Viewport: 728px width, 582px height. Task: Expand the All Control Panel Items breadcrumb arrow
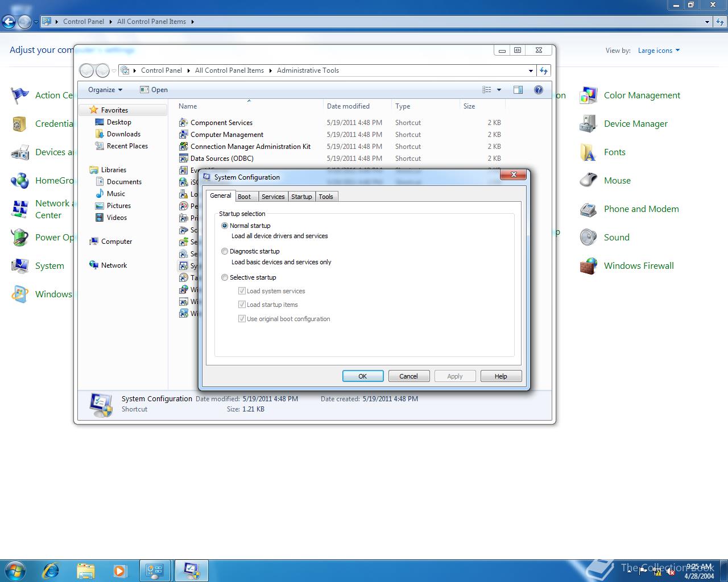tap(192, 22)
